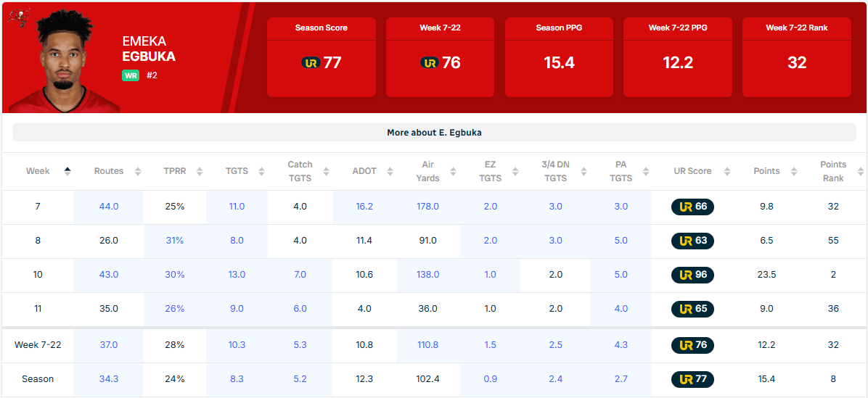Click the EZ TGTS sort arrows
The image size is (868, 398).
point(516,172)
